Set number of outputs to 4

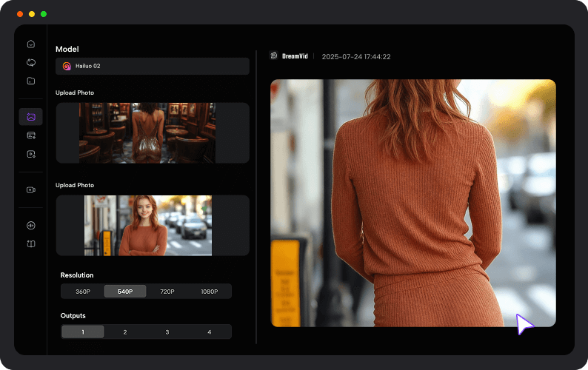coord(210,332)
